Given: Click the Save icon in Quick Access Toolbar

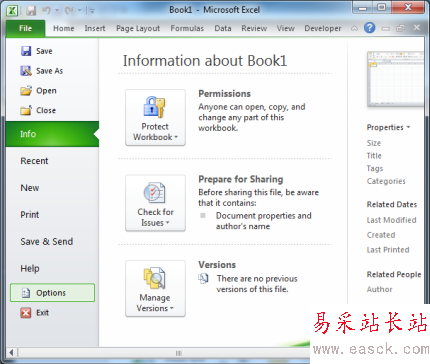Looking at the screenshot, I should (31, 11).
